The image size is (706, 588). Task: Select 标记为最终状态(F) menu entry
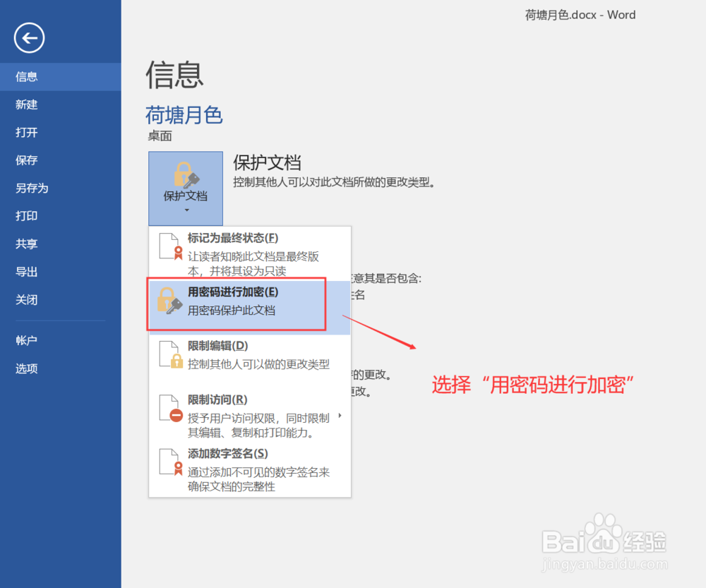click(x=249, y=253)
